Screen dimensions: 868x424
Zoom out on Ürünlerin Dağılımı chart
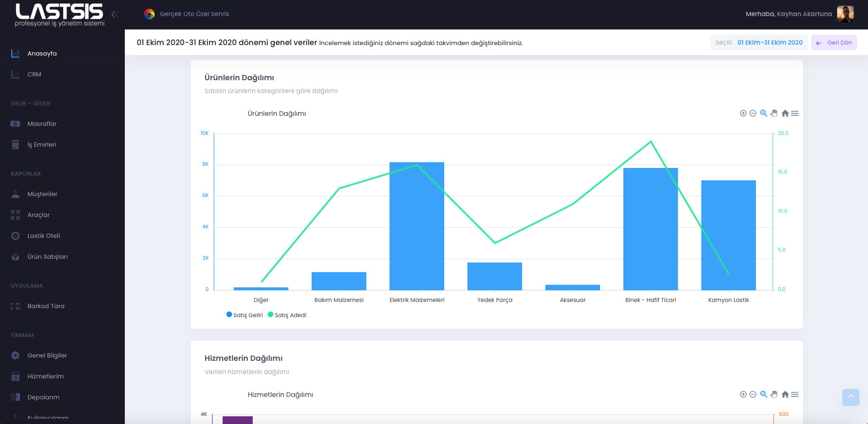click(753, 113)
